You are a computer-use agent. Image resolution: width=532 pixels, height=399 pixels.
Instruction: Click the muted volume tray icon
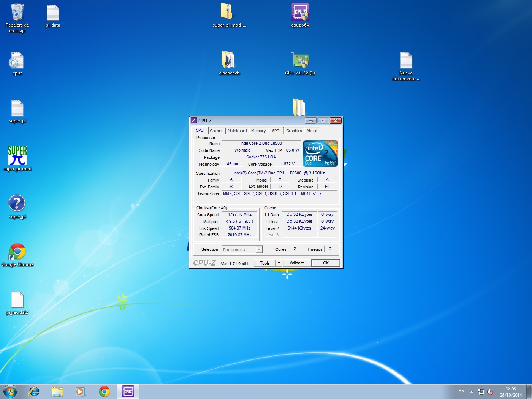490,392
